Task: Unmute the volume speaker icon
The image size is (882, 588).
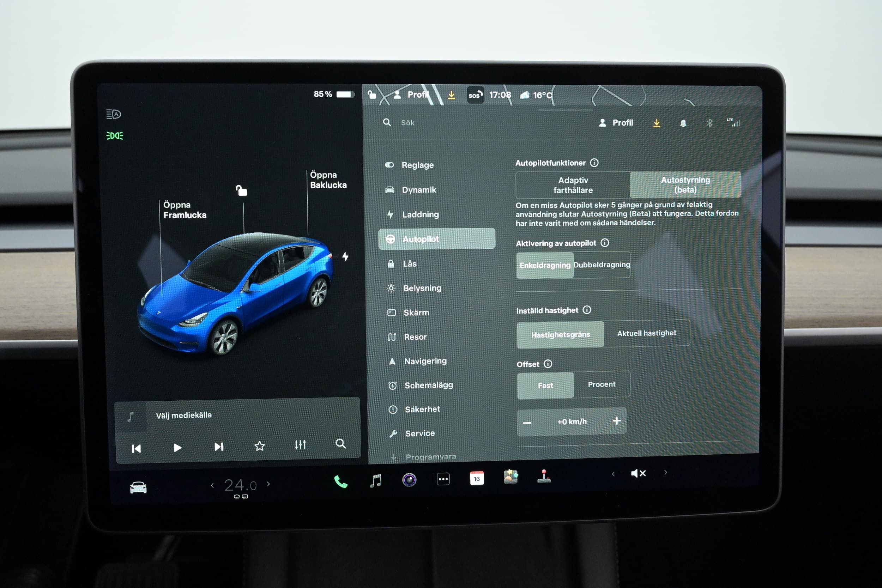Action: pyautogui.click(x=638, y=473)
